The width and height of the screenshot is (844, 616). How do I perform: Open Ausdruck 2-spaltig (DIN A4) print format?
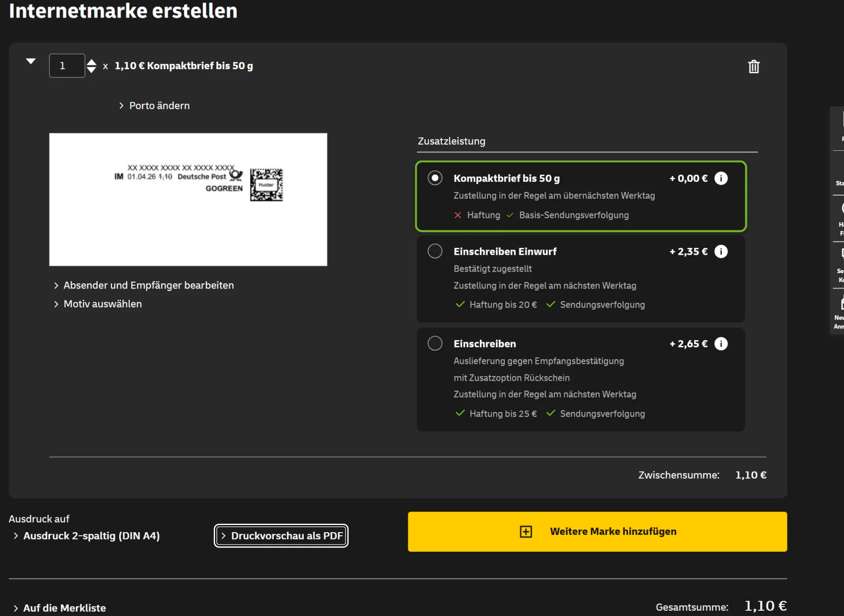click(x=87, y=536)
